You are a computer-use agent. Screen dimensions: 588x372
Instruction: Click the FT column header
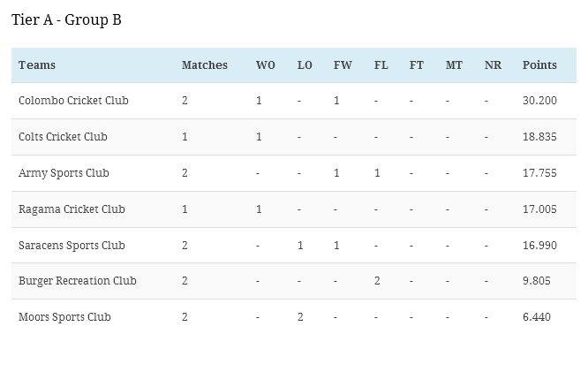coord(416,65)
